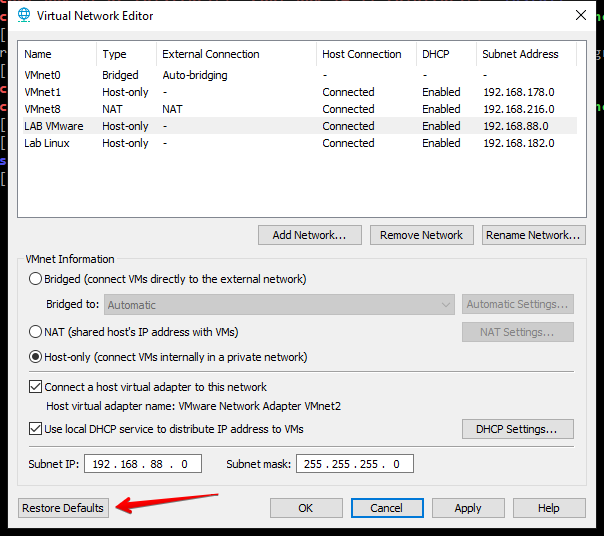Click Restore Defaults button

[63, 508]
